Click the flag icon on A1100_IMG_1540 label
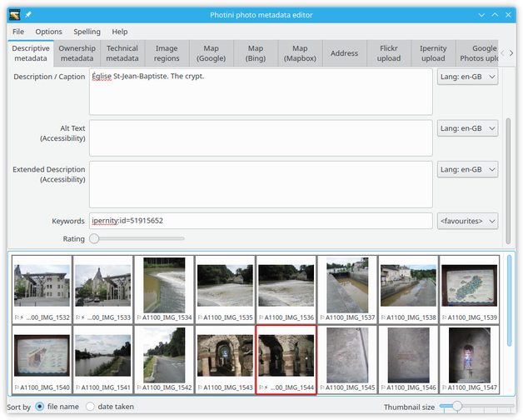Image resolution: width=523 pixels, height=420 pixels. click(17, 387)
